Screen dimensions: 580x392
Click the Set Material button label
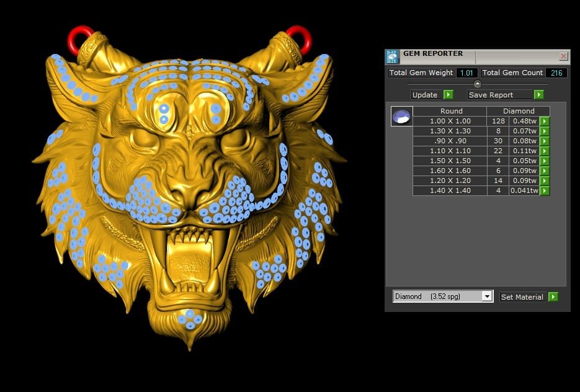pyautogui.click(x=522, y=297)
